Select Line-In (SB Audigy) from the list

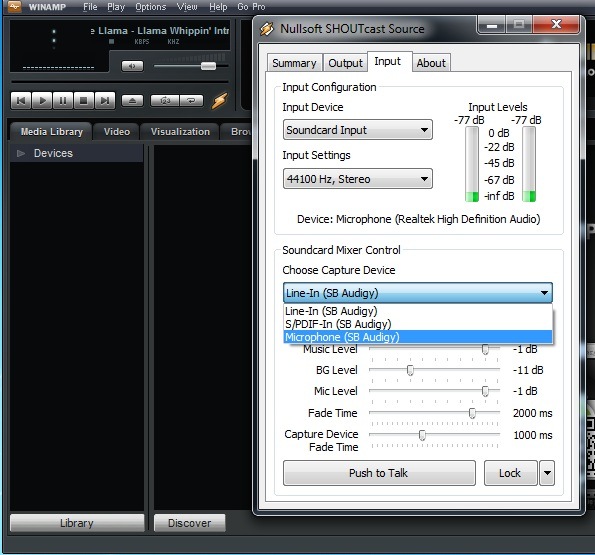click(417, 311)
